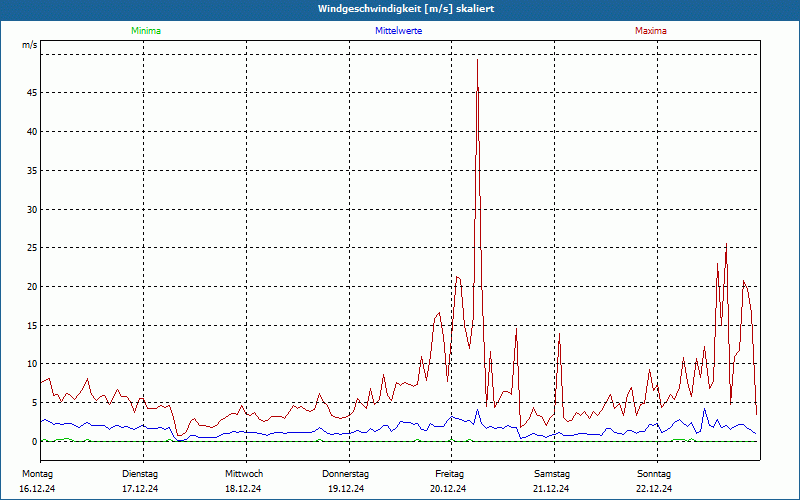Click the Donnerstag day label
Viewport: 800px width, 500px height.
pyautogui.click(x=346, y=473)
